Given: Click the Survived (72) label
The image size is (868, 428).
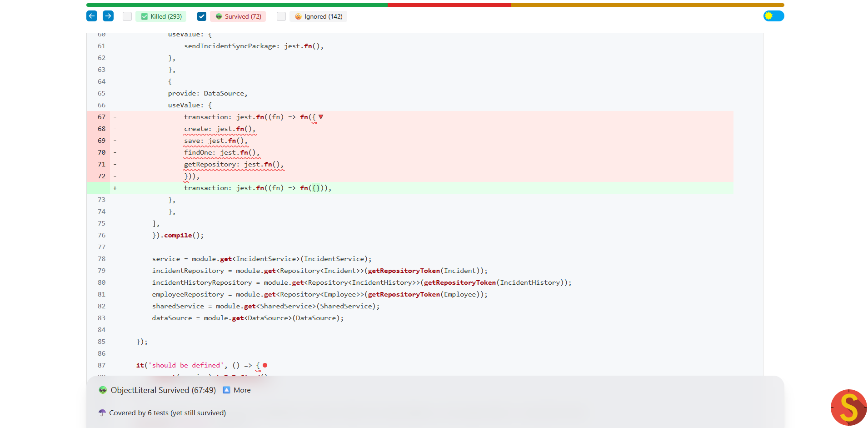Looking at the screenshot, I should coord(243,16).
